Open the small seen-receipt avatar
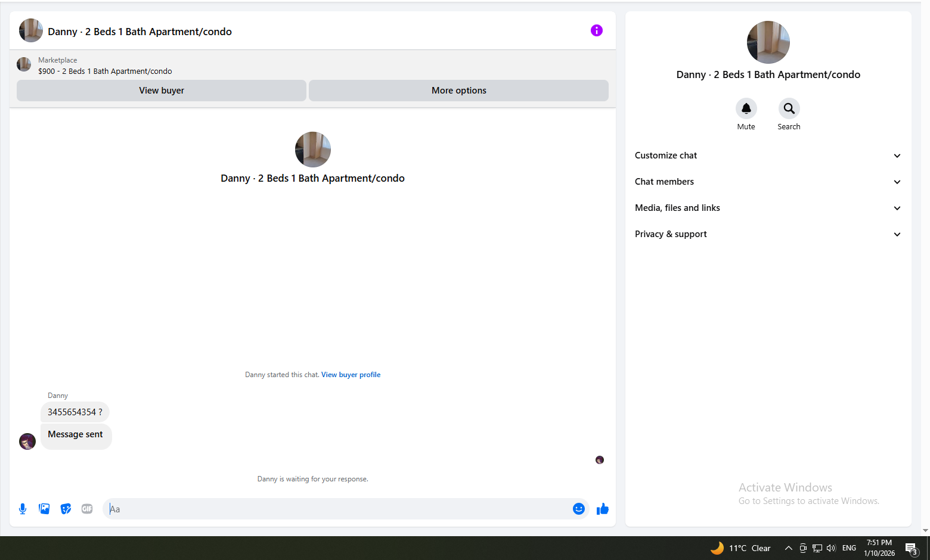The image size is (930, 560). pyautogui.click(x=600, y=460)
